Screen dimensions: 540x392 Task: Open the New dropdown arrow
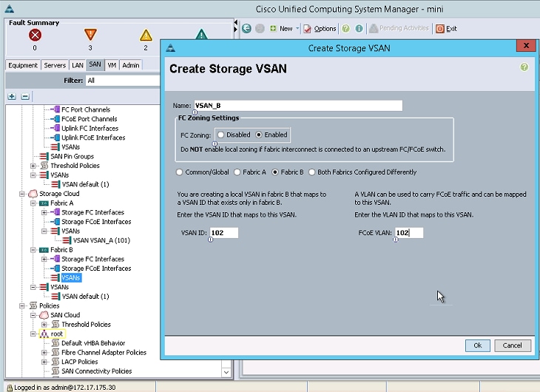[297, 28]
